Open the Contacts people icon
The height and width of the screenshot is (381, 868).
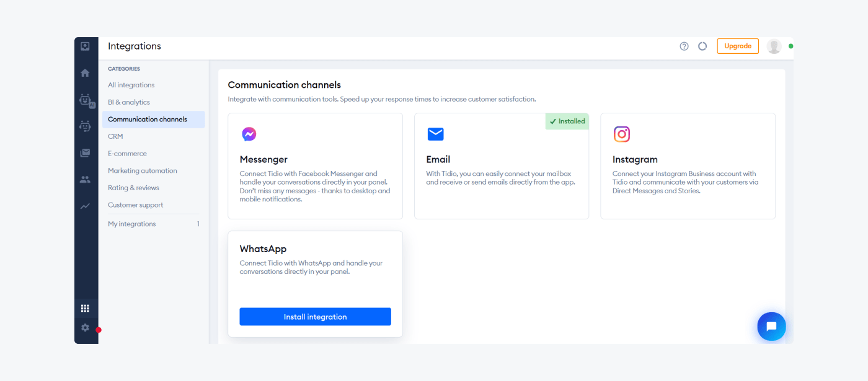click(x=85, y=180)
